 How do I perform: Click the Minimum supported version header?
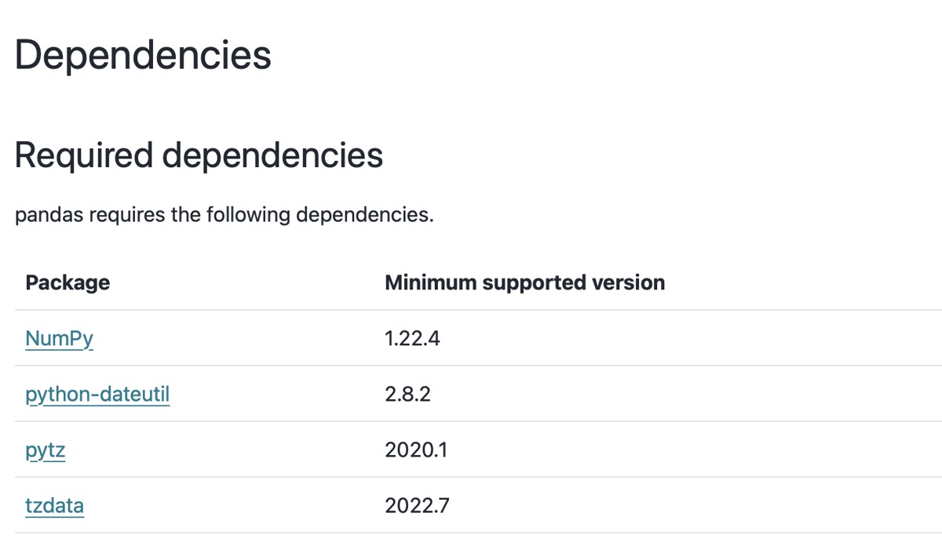524,282
